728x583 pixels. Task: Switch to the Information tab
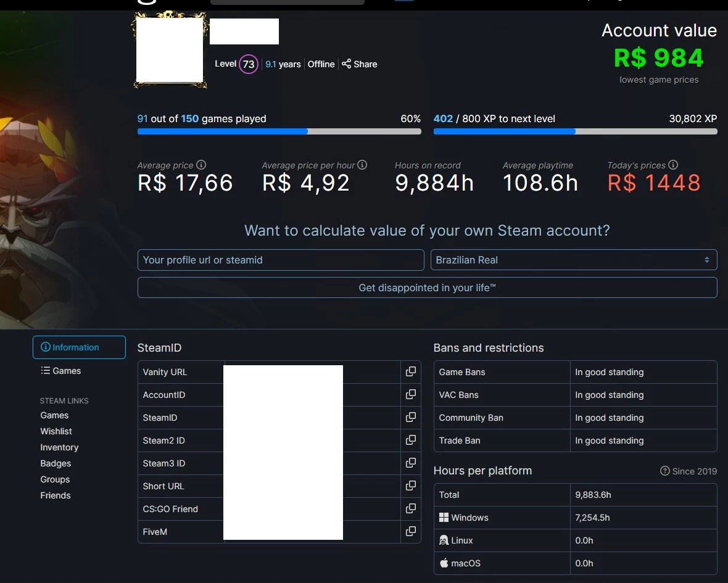click(79, 347)
